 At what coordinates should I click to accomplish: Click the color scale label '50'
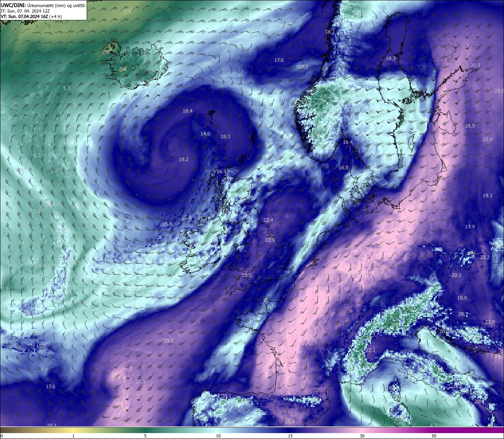point(434,436)
